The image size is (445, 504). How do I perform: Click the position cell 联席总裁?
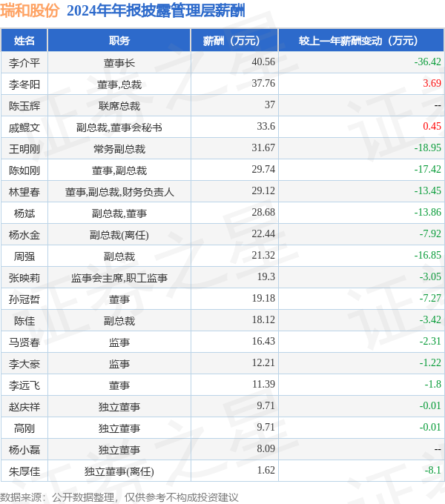[119, 106]
